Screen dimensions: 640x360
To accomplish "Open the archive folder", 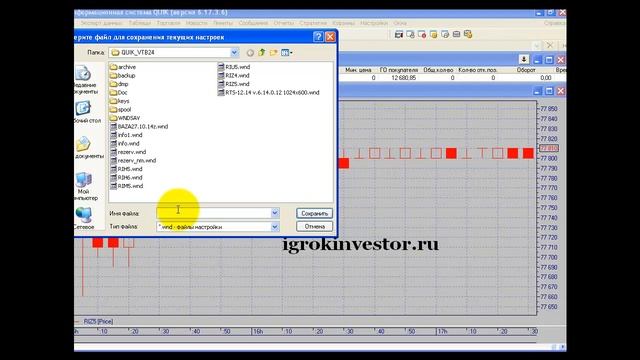I will [x=123, y=67].
